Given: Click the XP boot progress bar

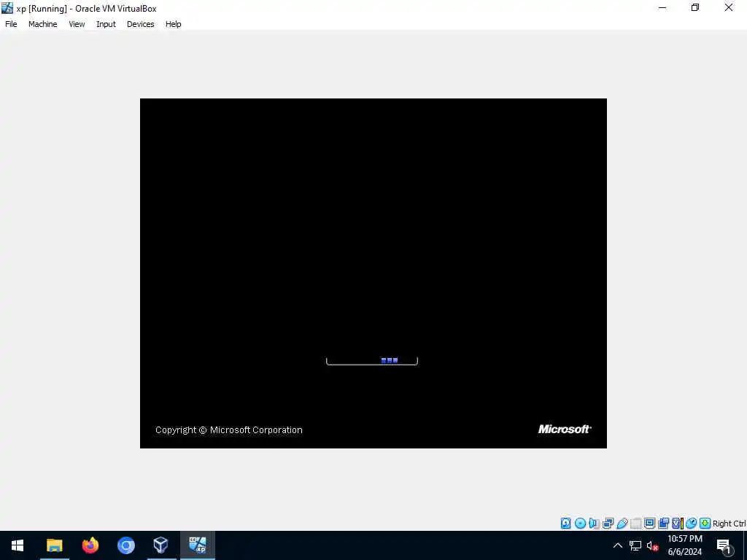Looking at the screenshot, I should [x=371, y=361].
